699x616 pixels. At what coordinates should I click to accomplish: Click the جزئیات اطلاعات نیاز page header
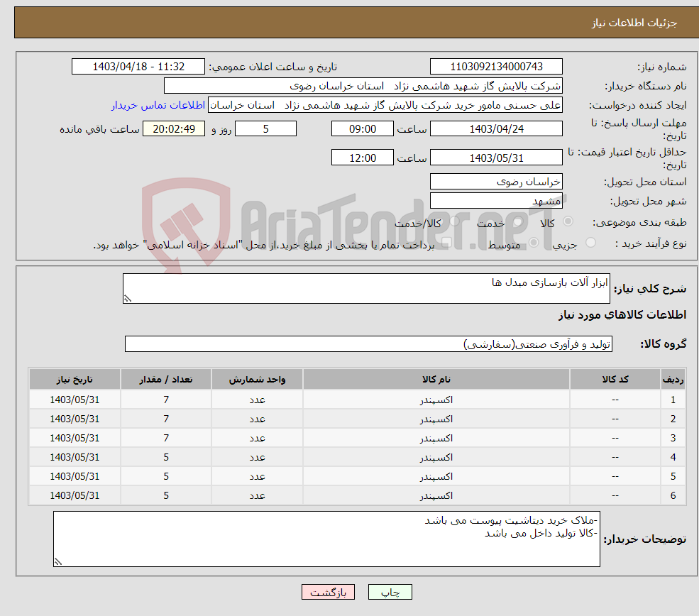tap(634, 23)
